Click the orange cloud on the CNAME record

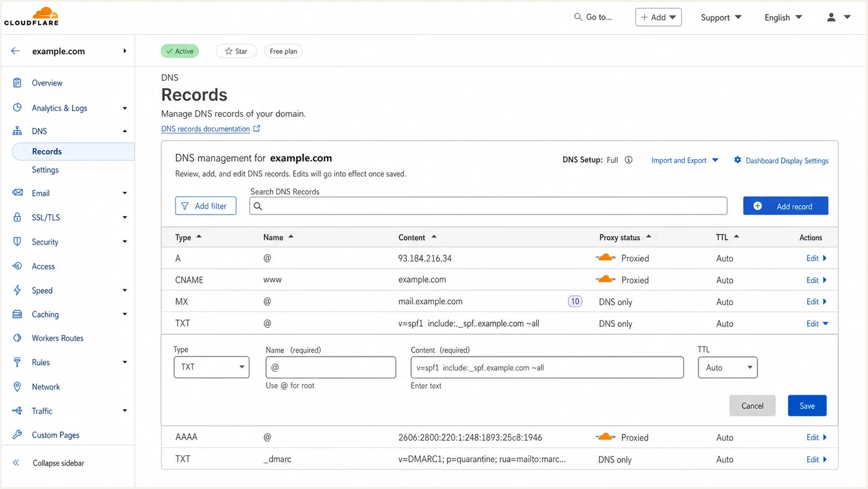tap(605, 280)
